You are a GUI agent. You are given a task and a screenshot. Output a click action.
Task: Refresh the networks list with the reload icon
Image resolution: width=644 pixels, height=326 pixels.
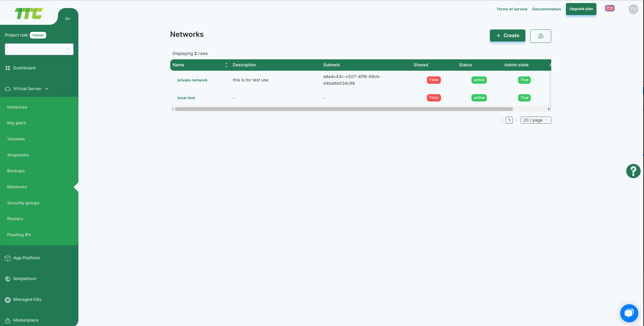coord(540,36)
